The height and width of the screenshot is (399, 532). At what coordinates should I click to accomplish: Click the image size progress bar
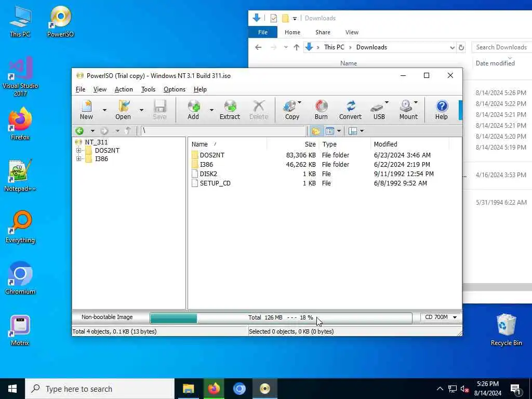pyautogui.click(x=281, y=318)
